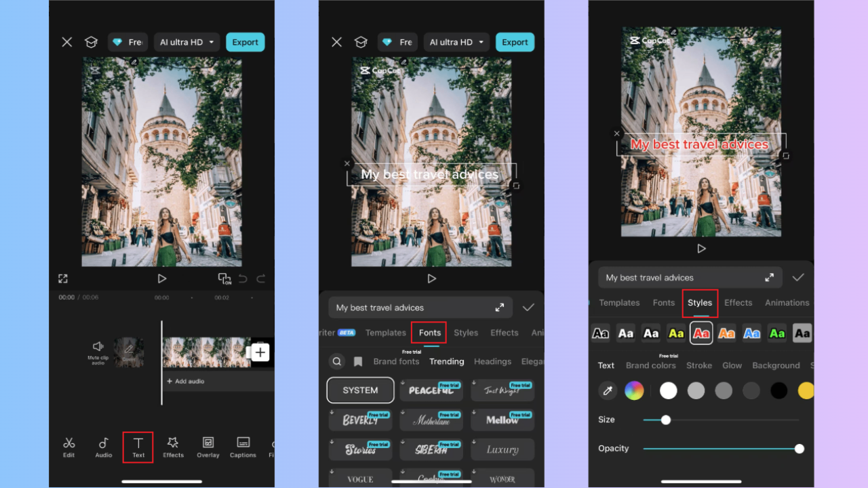Choose the SYSTEM font
868x488 pixels.
[x=360, y=390]
